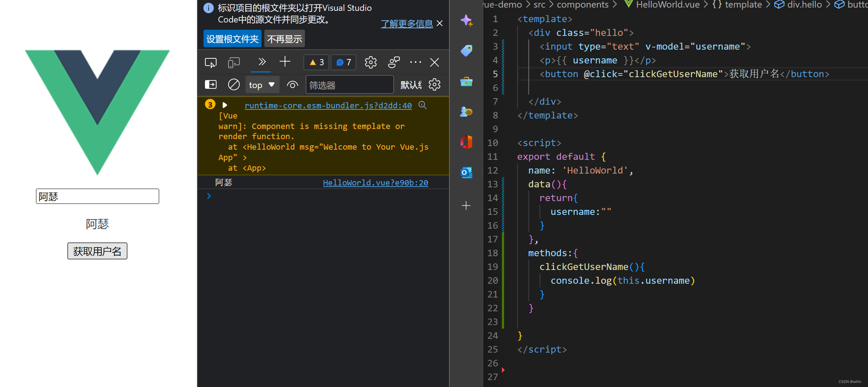The height and width of the screenshot is (387, 868).
Task: Open DevTools three-dot customize menu
Action: pyautogui.click(x=415, y=62)
